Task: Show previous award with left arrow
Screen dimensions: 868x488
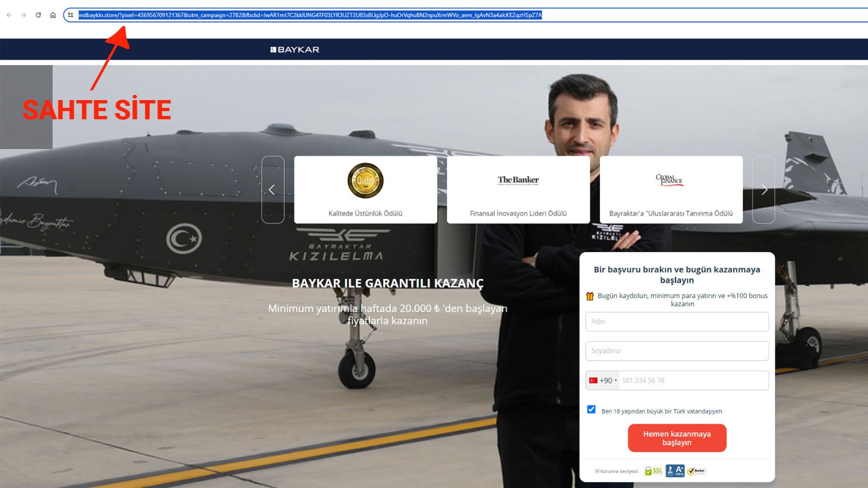Action: (272, 190)
